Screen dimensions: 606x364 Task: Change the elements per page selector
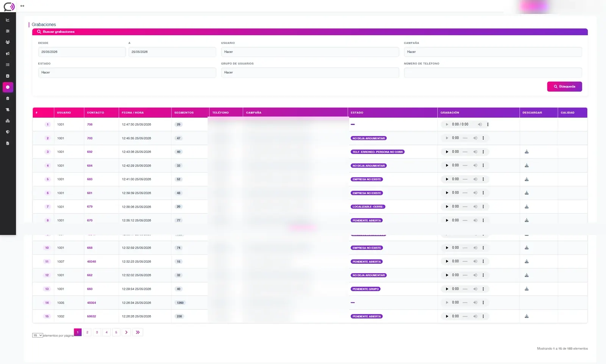pos(37,335)
